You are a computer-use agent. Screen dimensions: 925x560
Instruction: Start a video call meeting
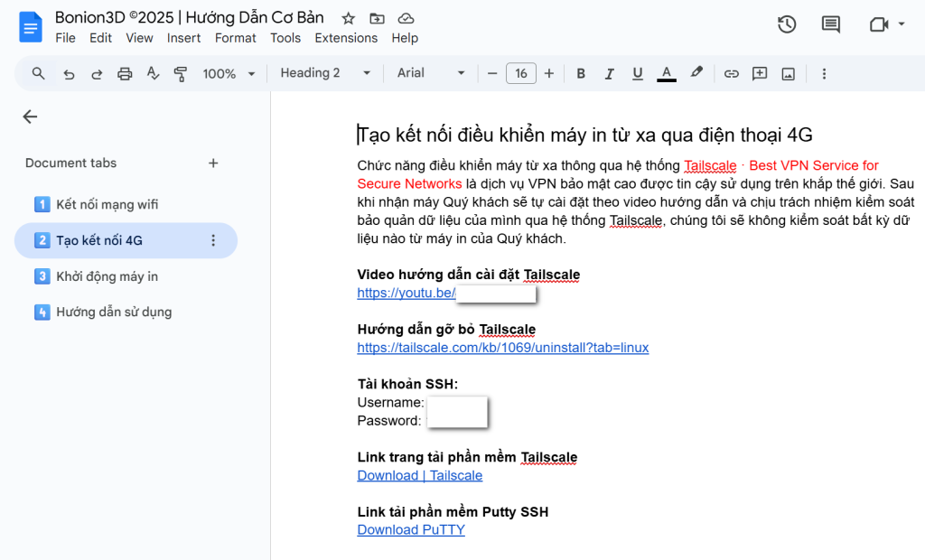[879, 24]
